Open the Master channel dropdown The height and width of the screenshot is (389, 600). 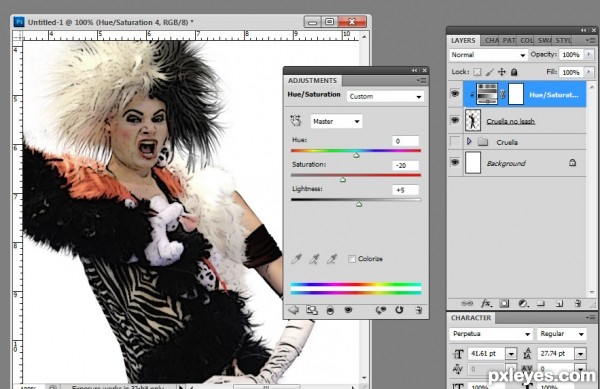coord(336,121)
